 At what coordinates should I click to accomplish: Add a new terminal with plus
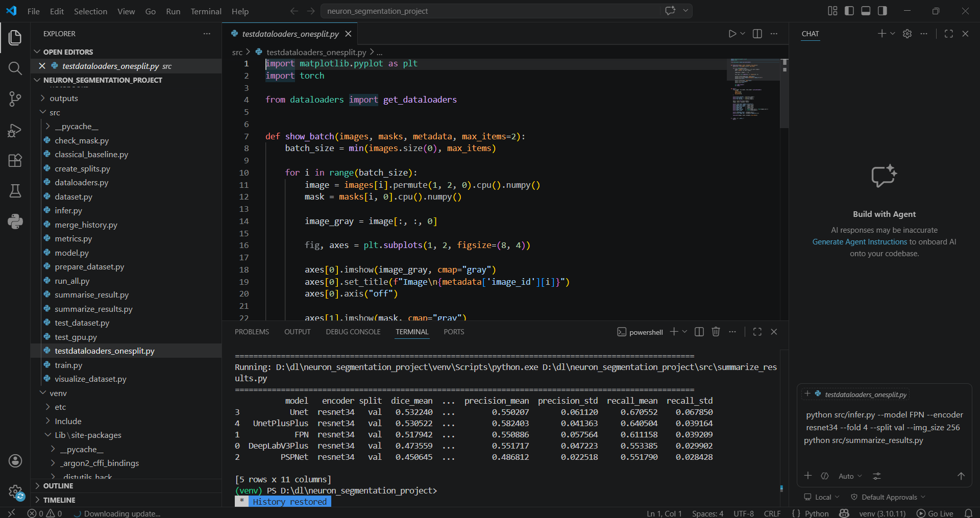(674, 332)
